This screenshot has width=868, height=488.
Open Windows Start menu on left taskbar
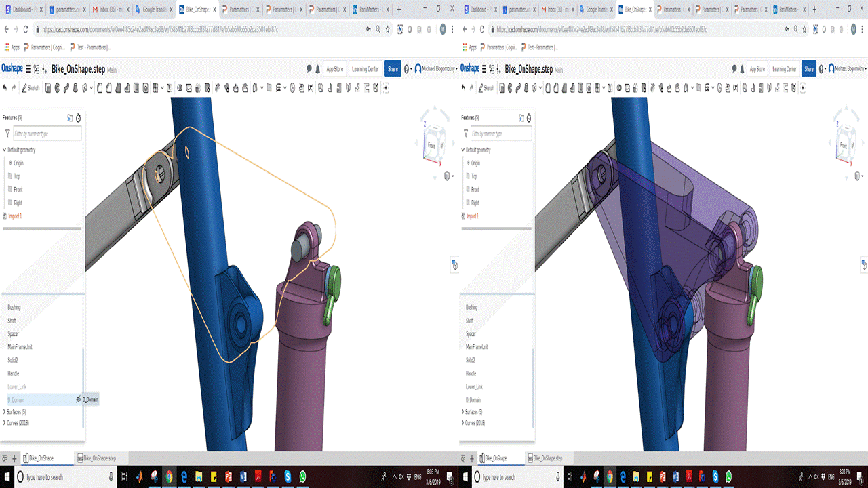pos(6,477)
